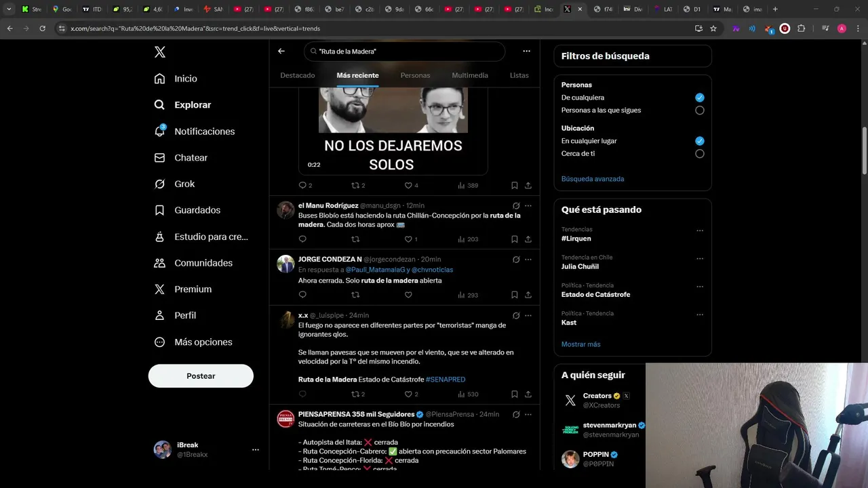Image resolution: width=868 pixels, height=488 pixels.
Task: Reload the page in browser toolbar
Action: pos(43,28)
